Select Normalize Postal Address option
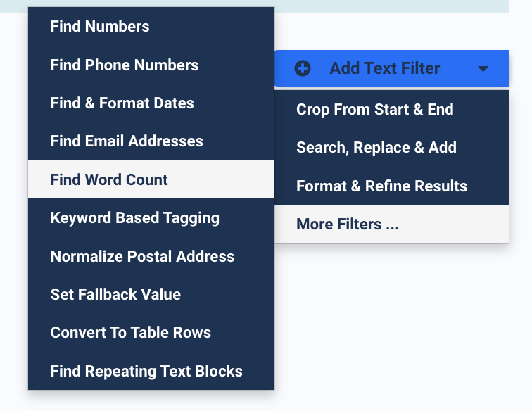This screenshot has width=532, height=411. coord(151,256)
